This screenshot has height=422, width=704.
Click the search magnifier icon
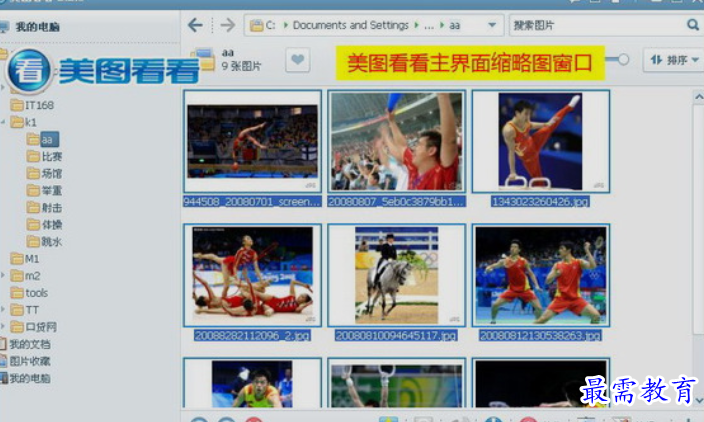(693, 25)
